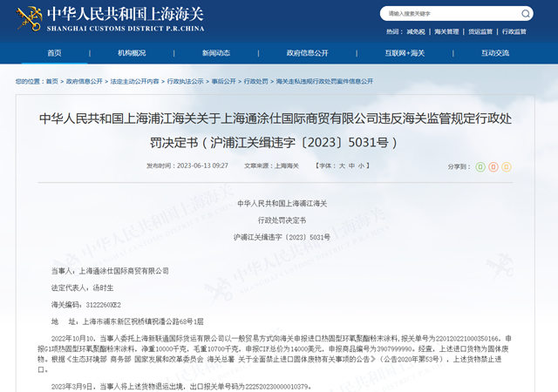Screen dimensions: 558x392
Task: Set font size to 小
Action: 361,166
